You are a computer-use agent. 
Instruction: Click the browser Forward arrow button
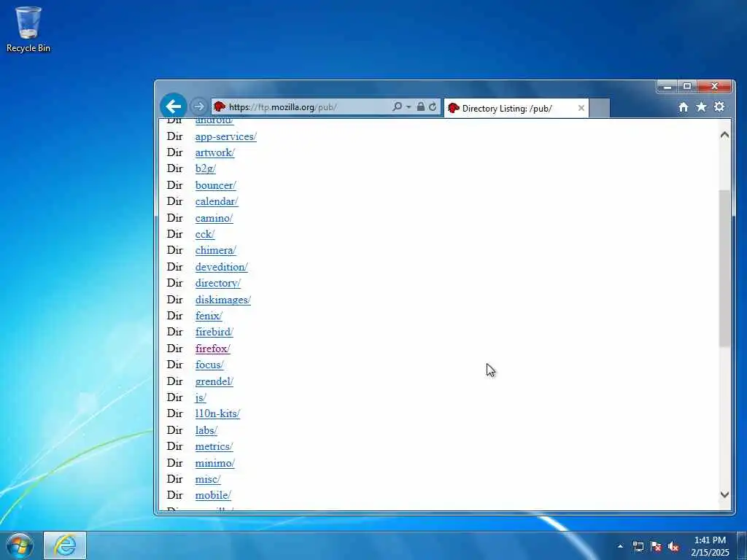(198, 106)
